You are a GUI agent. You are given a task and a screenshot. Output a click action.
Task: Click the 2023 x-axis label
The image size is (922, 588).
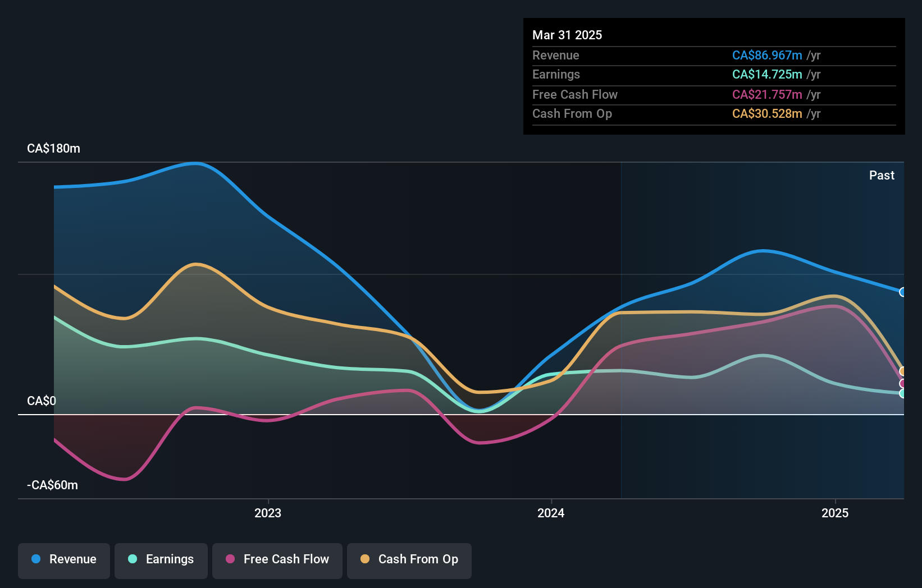click(268, 513)
